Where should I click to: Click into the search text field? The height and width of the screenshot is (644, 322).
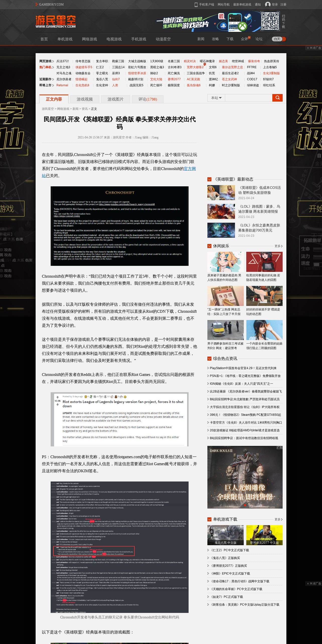click(249, 98)
